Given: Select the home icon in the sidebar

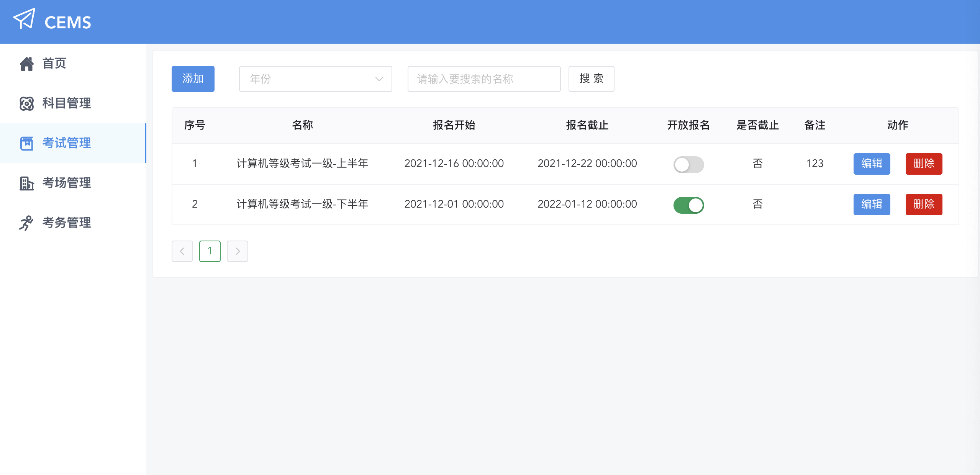Looking at the screenshot, I should point(27,64).
